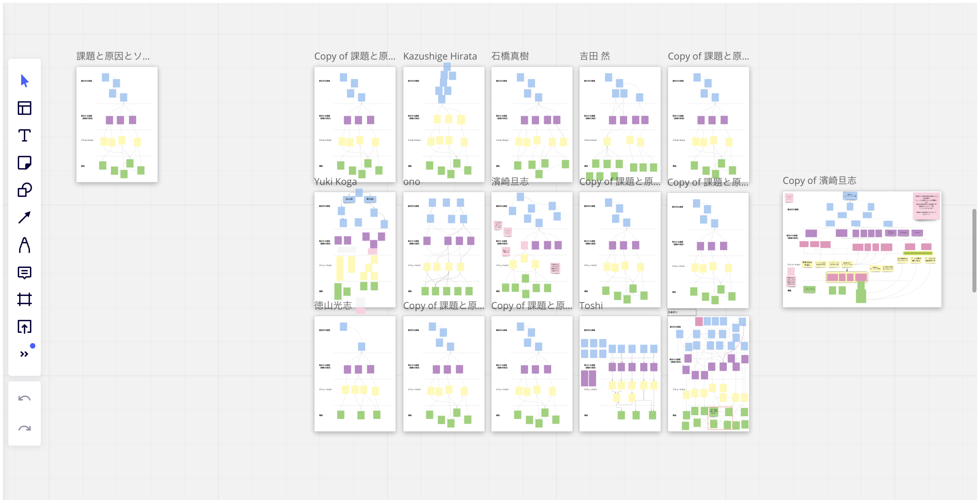Click the Undo arrow

[24, 398]
